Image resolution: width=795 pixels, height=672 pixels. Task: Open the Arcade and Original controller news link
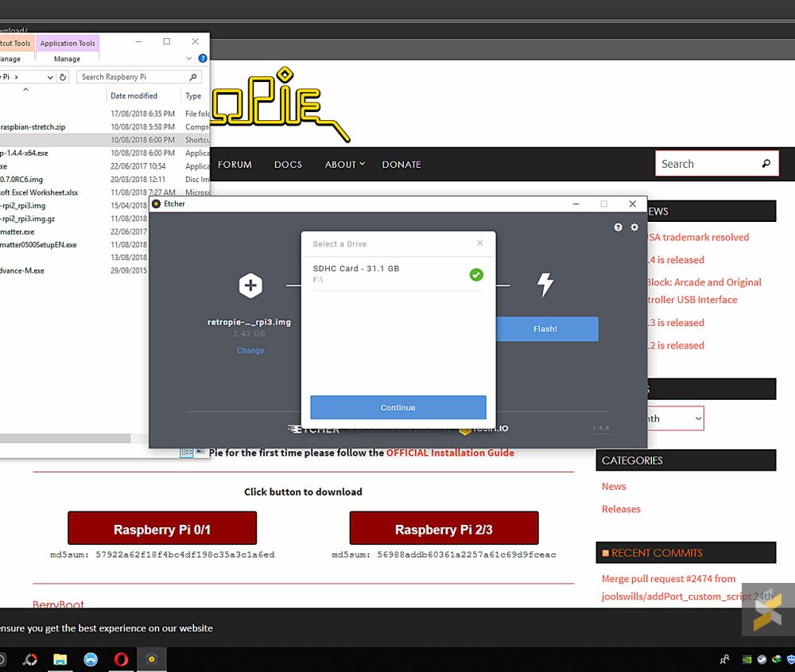pyautogui.click(x=704, y=290)
